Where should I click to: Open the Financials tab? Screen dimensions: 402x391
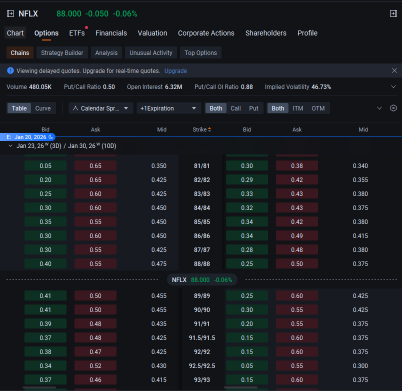pyautogui.click(x=111, y=33)
